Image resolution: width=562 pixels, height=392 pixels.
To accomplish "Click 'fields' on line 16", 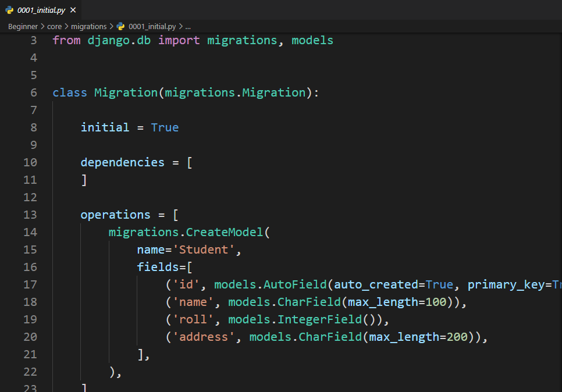I will click(158, 267).
